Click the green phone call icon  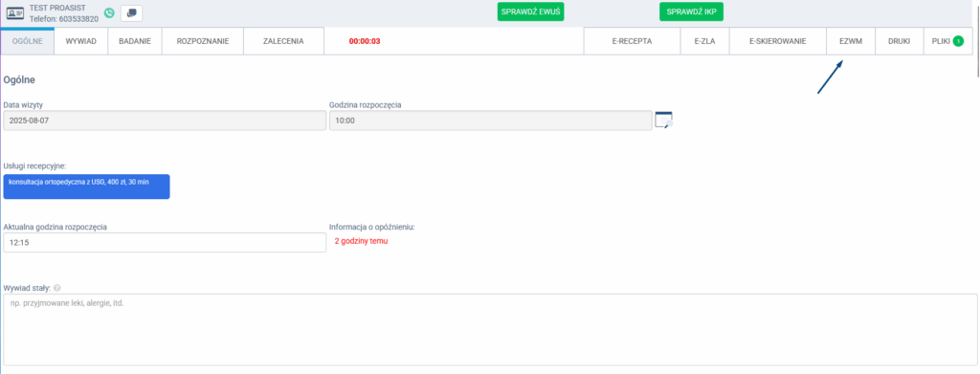click(109, 12)
